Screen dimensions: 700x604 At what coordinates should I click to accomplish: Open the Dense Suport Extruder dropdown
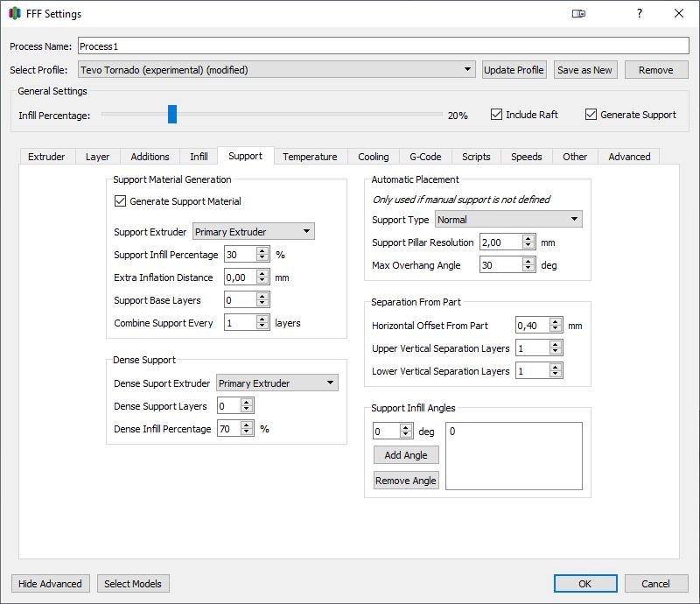277,383
